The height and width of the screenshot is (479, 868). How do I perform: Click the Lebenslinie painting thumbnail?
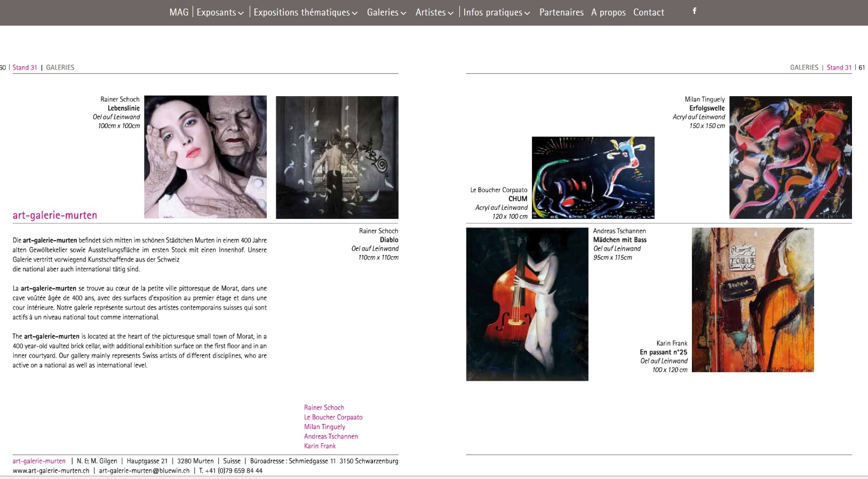[205, 157]
